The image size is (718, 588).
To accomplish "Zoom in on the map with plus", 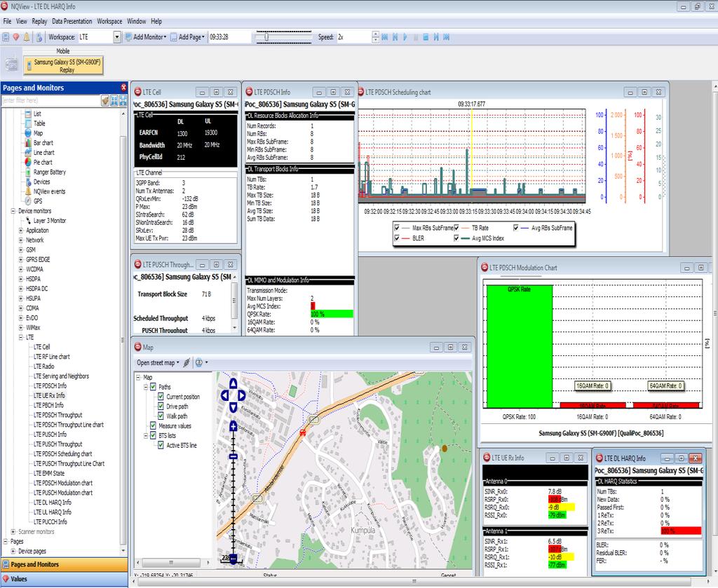I will pyautogui.click(x=233, y=427).
